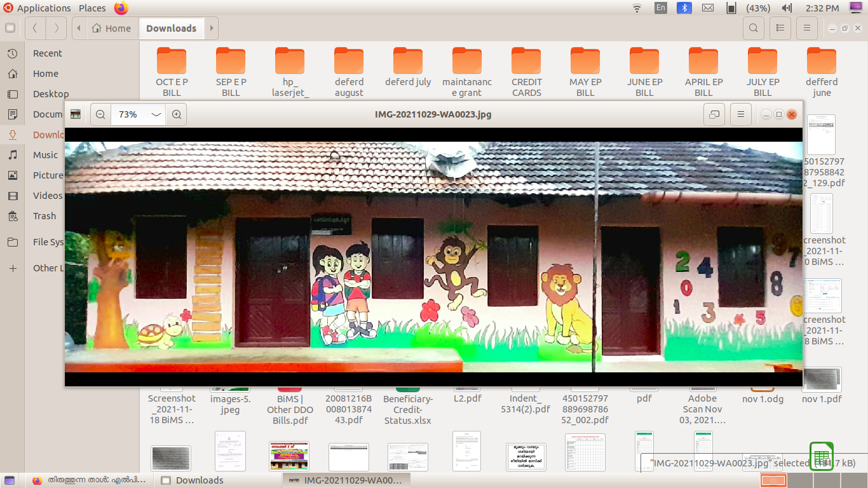Select the Beneficiary-Credit-Status.xlsx file

407,409
